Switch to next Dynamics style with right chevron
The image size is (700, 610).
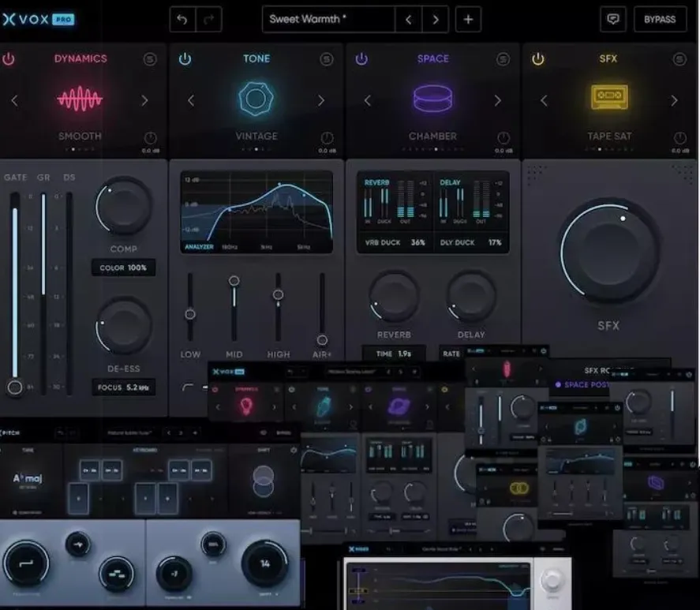pos(144,100)
